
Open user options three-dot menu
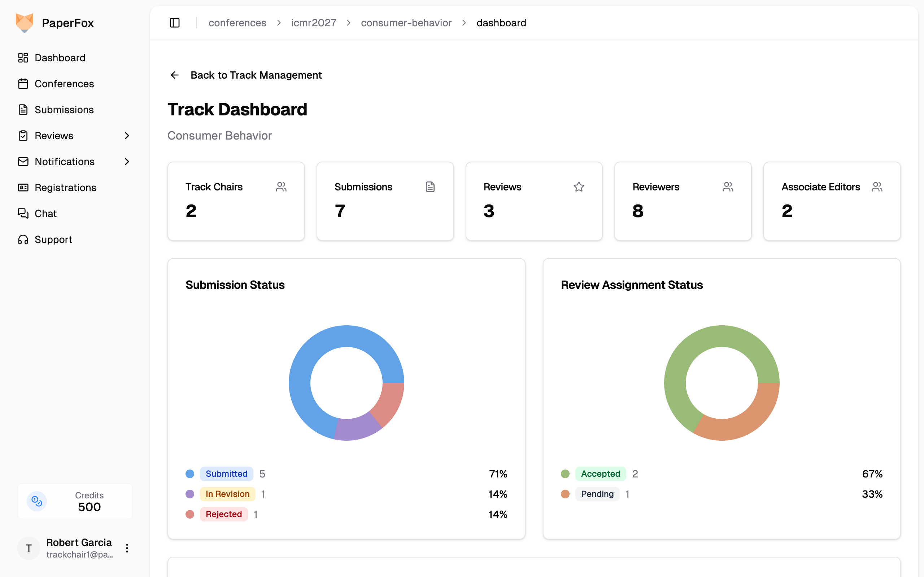click(x=127, y=549)
